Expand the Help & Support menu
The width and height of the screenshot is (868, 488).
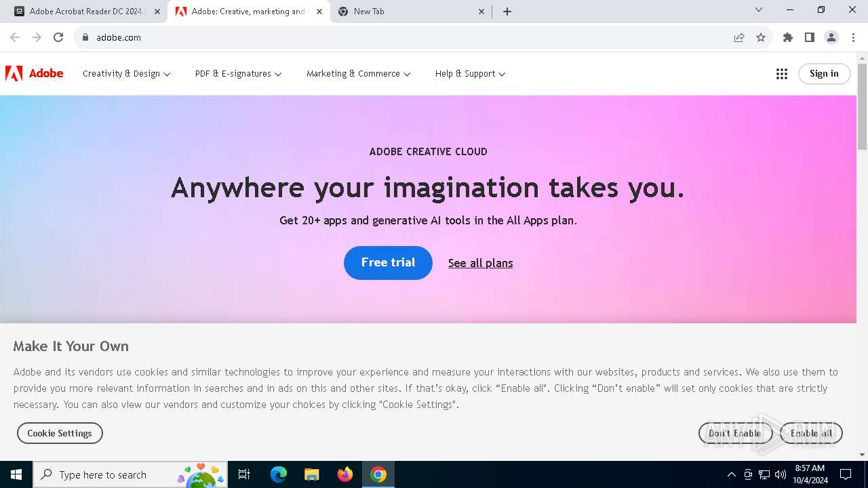point(470,74)
